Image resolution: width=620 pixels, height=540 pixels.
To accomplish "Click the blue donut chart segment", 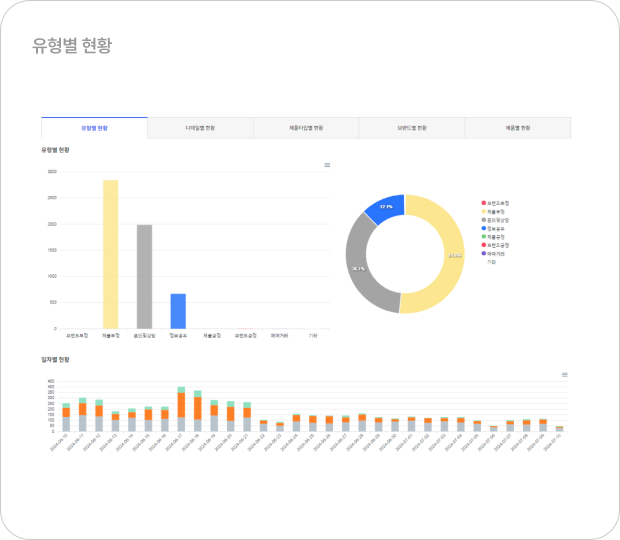I will pos(385,208).
